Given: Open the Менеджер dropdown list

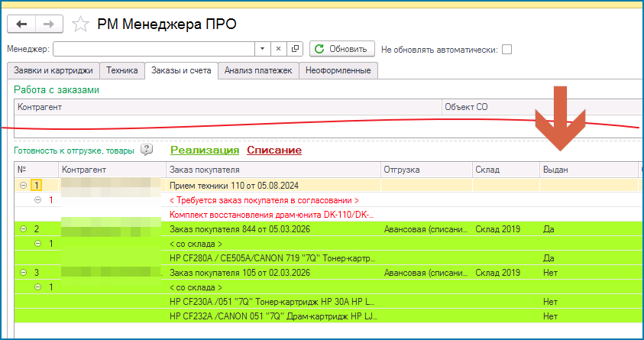Looking at the screenshot, I should click(263, 49).
